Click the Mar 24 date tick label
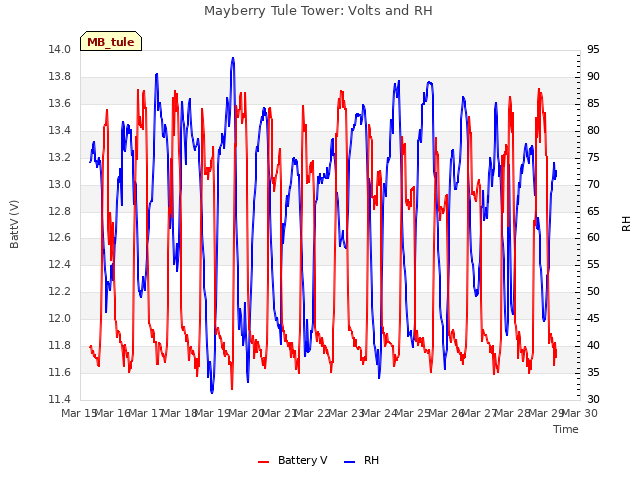The image size is (640, 480). tap(380, 413)
